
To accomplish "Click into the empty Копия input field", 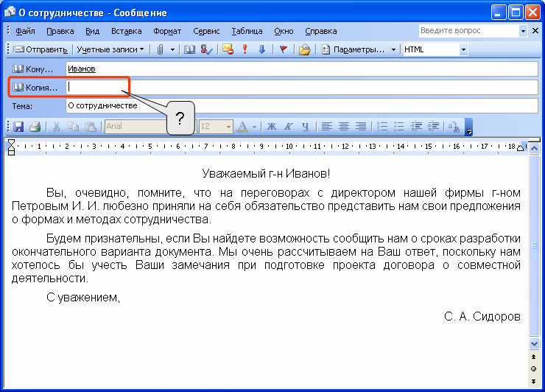I will coord(302,87).
